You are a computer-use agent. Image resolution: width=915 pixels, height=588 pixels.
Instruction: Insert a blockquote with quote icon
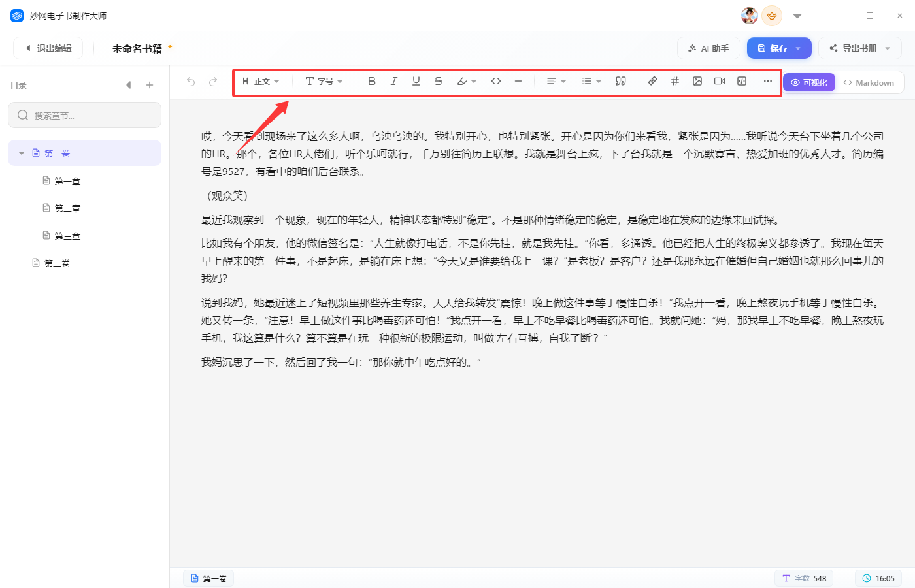click(x=621, y=81)
